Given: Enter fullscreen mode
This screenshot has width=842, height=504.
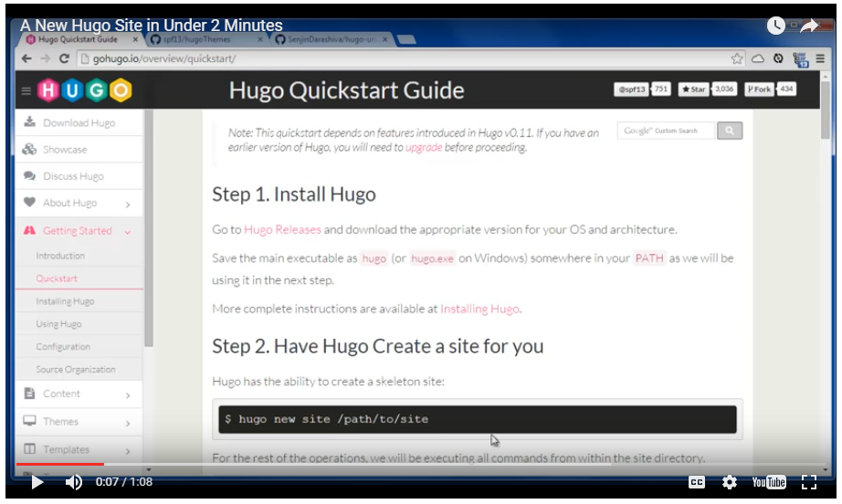Looking at the screenshot, I should [809, 482].
